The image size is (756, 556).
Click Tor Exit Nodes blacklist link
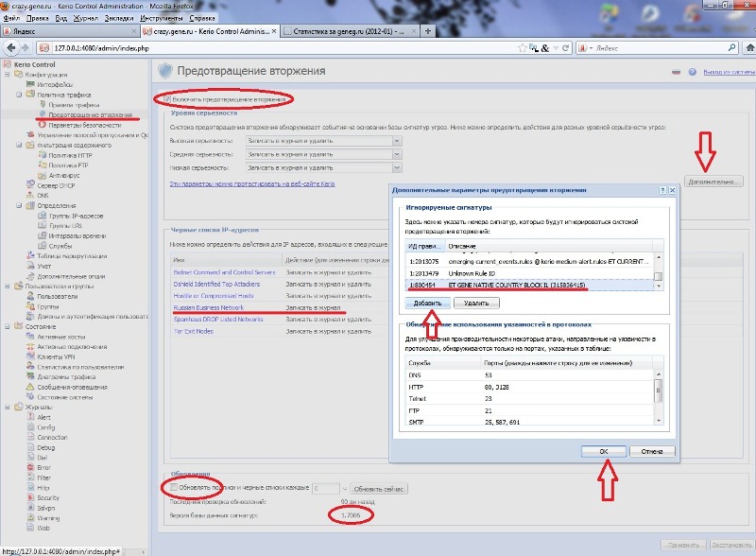tap(194, 331)
